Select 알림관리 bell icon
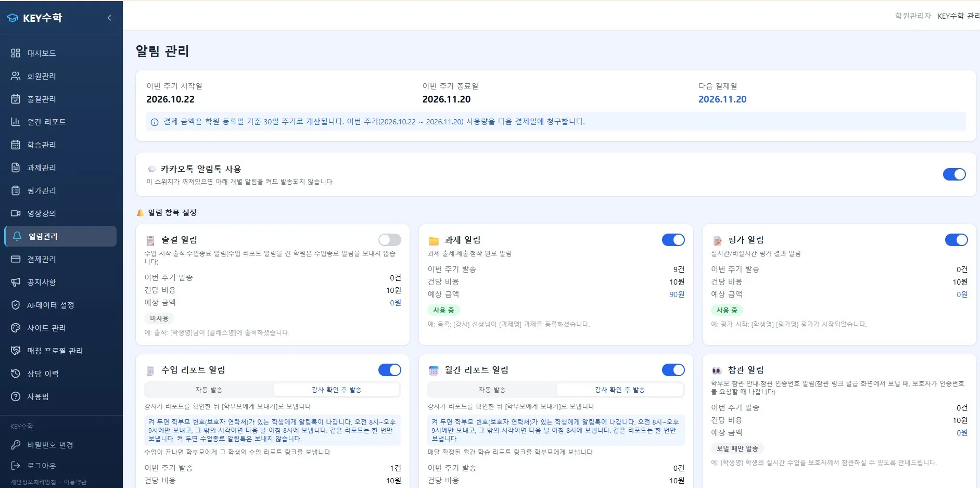The width and height of the screenshot is (980, 488). 17,236
